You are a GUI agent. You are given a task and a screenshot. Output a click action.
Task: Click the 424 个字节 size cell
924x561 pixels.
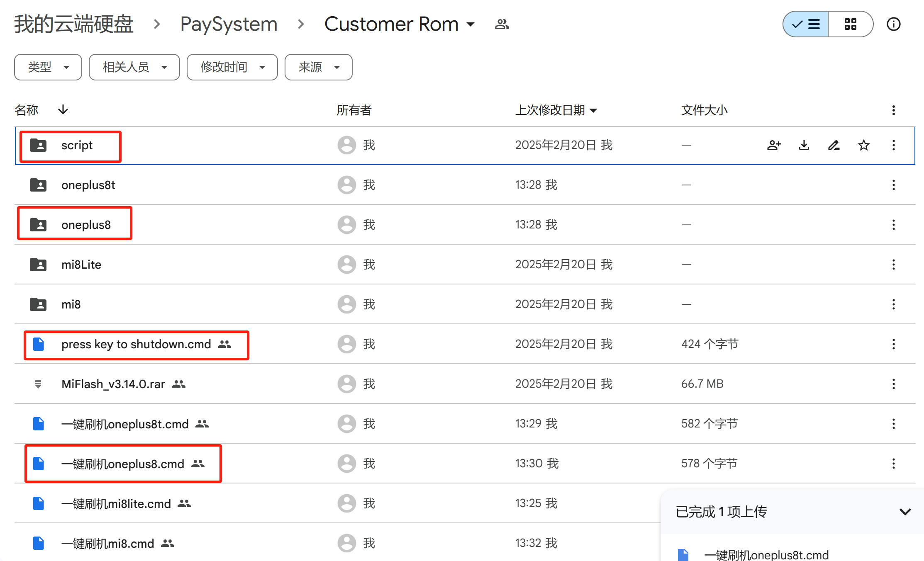[x=710, y=344]
